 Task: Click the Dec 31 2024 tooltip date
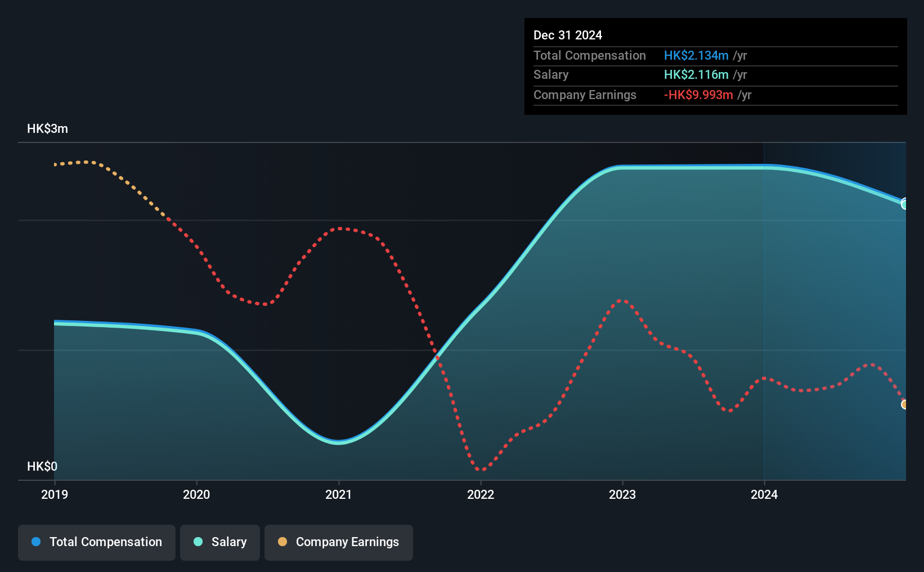(568, 35)
